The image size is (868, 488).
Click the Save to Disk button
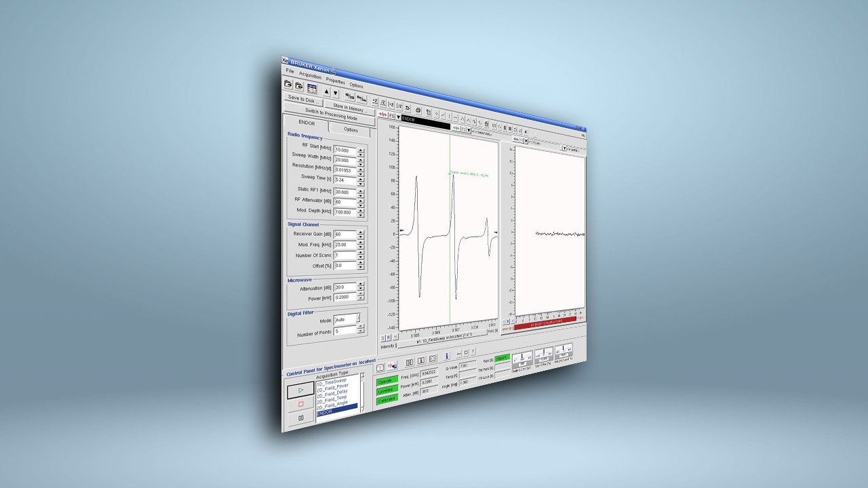tap(302, 99)
